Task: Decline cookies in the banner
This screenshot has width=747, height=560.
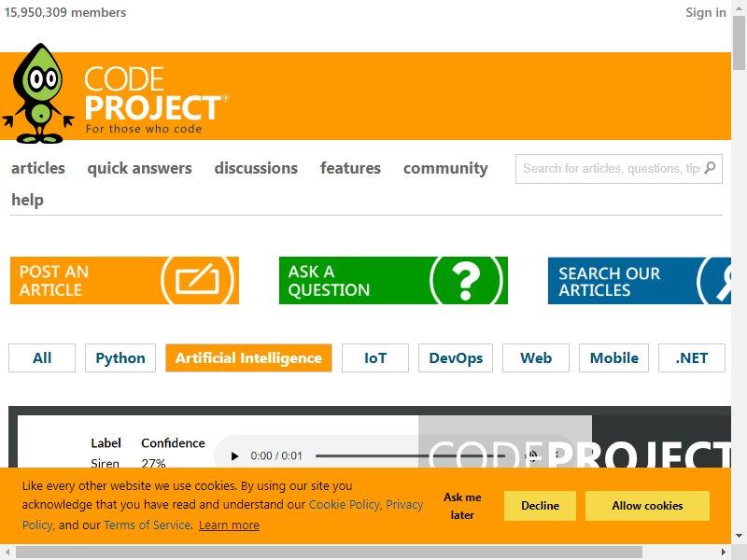Action: click(541, 506)
